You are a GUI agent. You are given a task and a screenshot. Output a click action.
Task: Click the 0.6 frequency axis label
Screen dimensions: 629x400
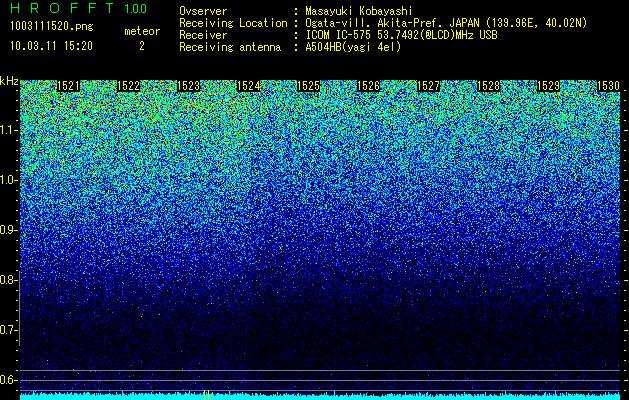click(8, 380)
